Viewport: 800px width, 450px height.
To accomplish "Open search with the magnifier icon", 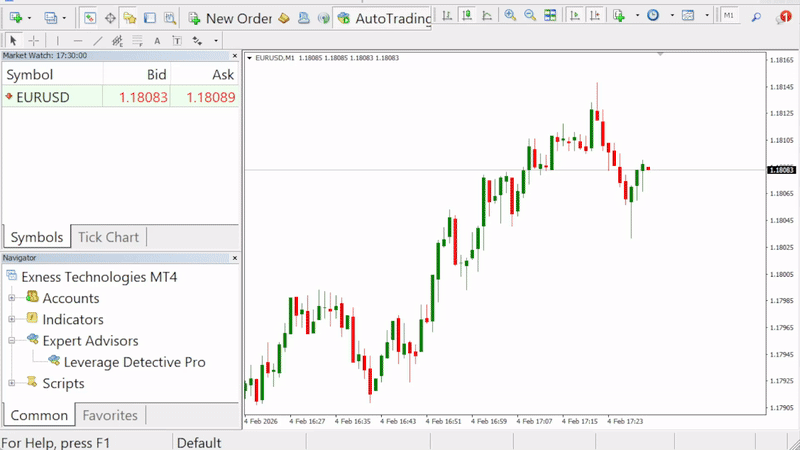I will 756,17.
